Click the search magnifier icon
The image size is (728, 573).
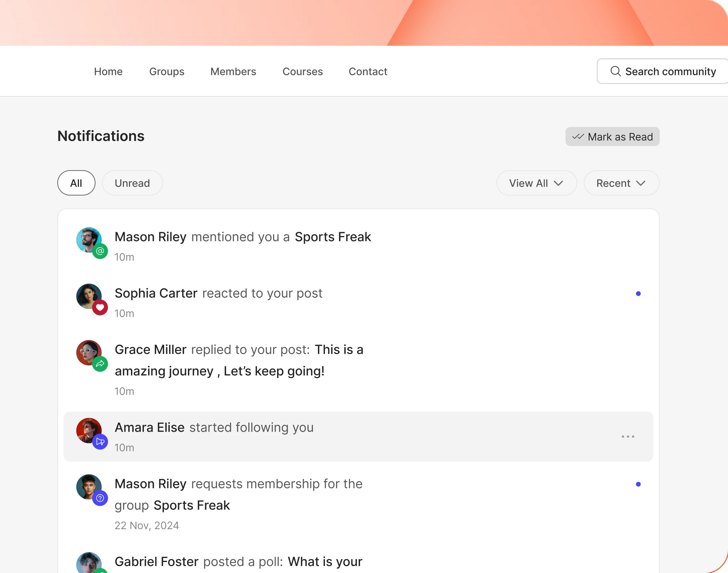pyautogui.click(x=615, y=71)
